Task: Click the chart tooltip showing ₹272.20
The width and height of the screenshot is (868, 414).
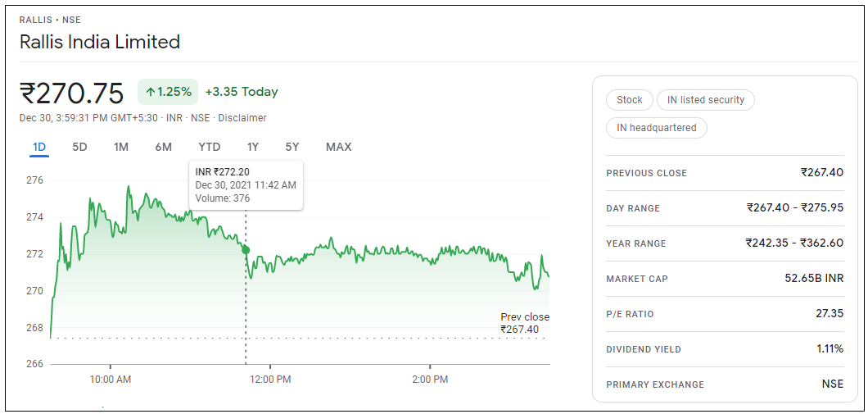Action: [x=246, y=184]
